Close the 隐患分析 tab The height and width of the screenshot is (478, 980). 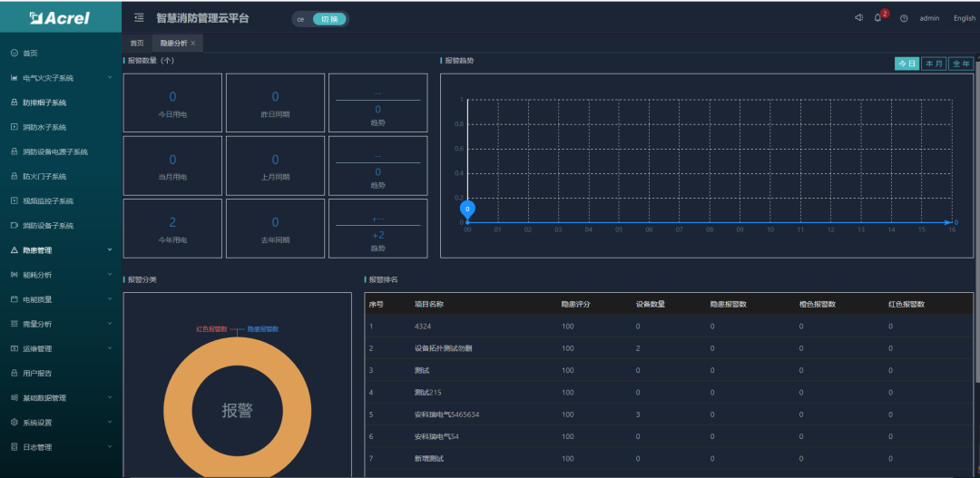coord(193,44)
